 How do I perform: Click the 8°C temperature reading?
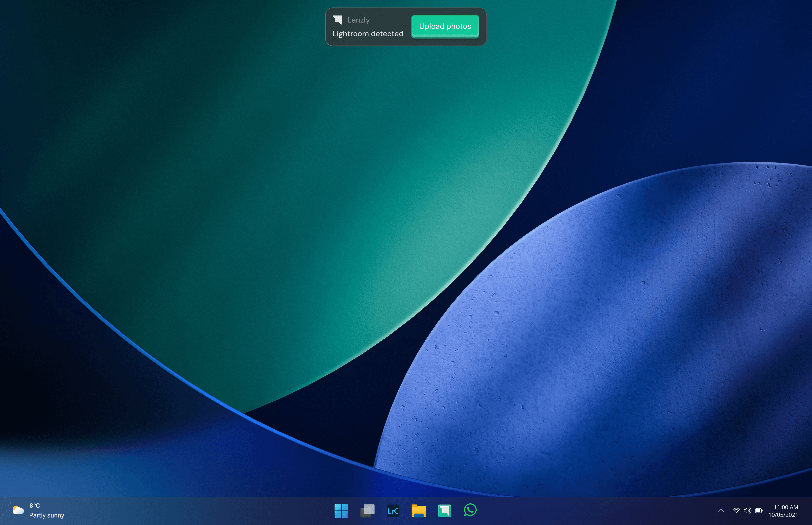point(34,506)
